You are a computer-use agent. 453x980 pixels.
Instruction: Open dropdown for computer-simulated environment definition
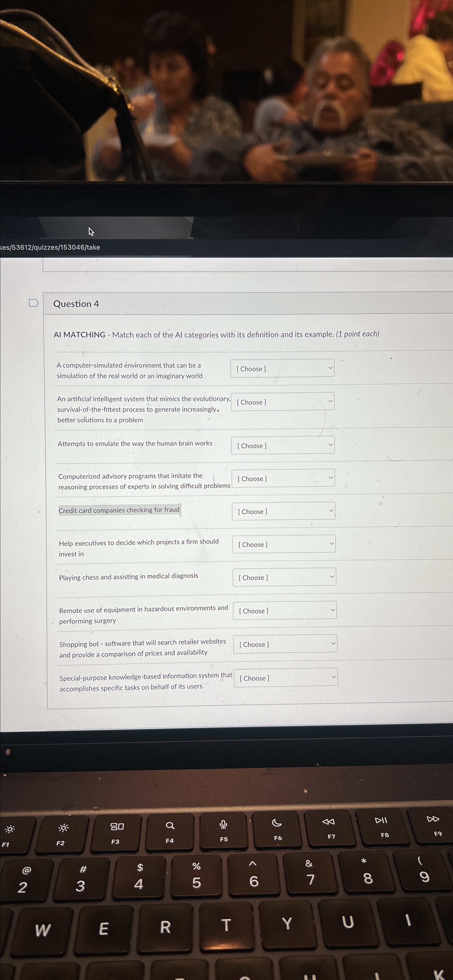[x=282, y=368]
